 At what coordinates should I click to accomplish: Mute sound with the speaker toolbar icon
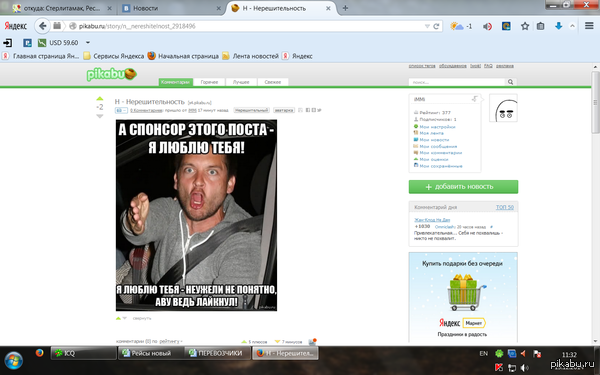click(487, 26)
